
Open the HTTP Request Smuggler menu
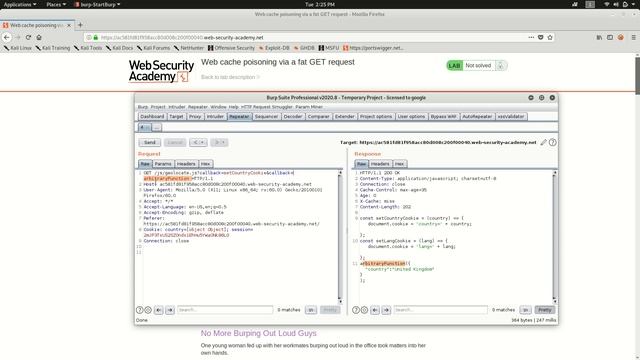point(267,107)
